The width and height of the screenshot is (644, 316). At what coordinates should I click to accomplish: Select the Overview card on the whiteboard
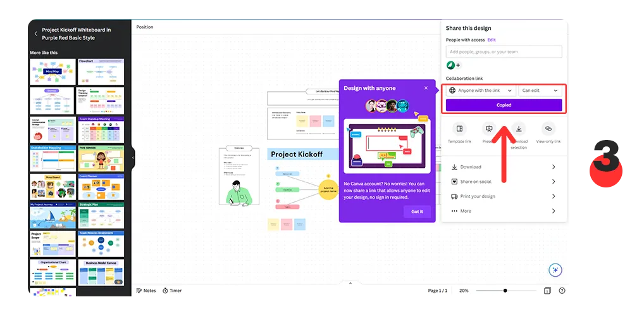239,175
